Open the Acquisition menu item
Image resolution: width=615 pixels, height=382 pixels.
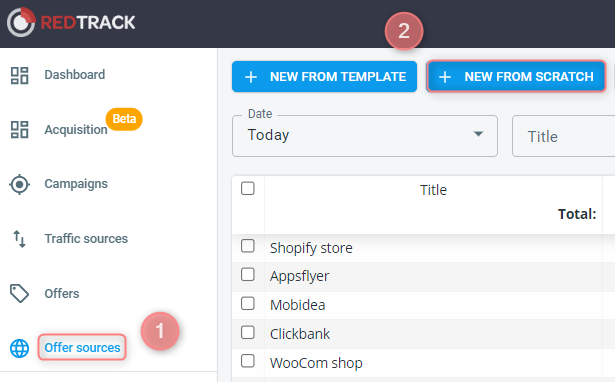(x=76, y=129)
